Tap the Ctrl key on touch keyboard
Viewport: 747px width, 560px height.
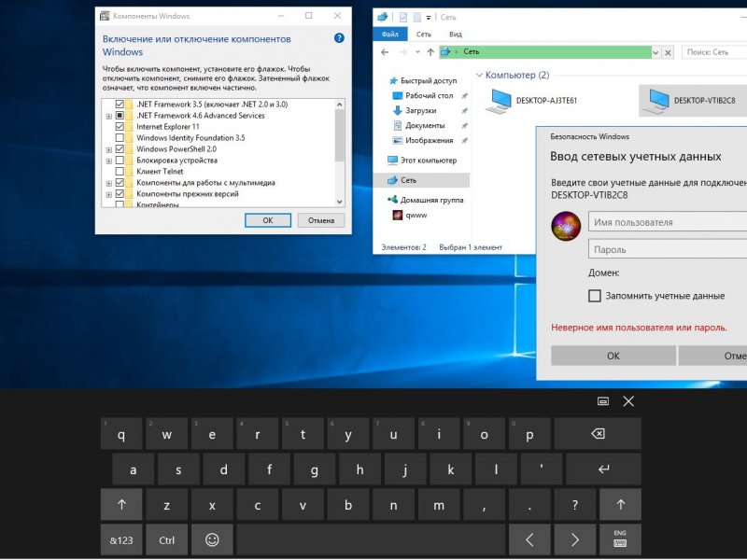pos(167,540)
